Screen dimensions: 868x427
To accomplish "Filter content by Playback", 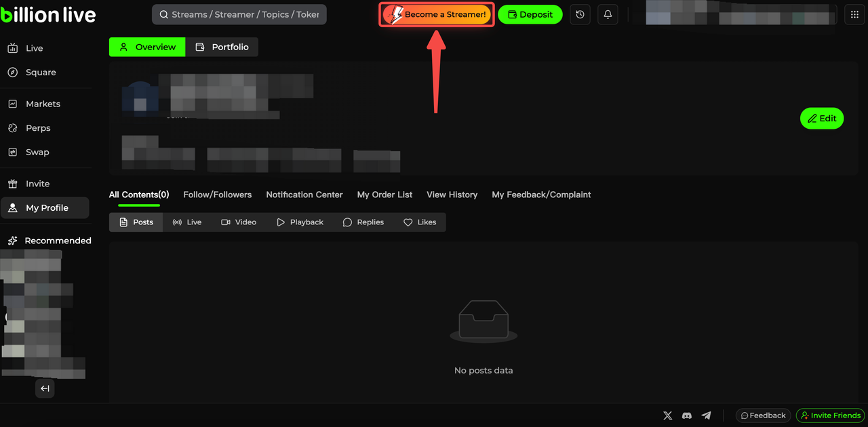I will (300, 222).
